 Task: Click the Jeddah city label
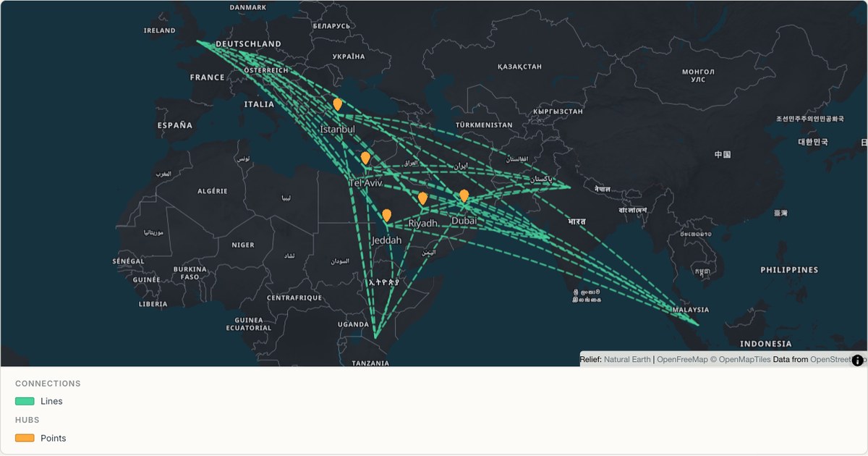386,240
